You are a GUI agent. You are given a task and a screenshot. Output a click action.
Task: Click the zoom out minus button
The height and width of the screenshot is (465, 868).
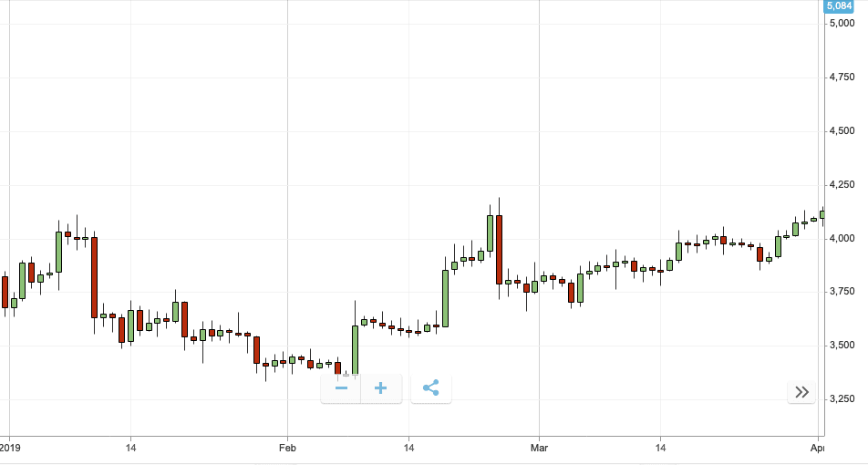tap(341, 388)
